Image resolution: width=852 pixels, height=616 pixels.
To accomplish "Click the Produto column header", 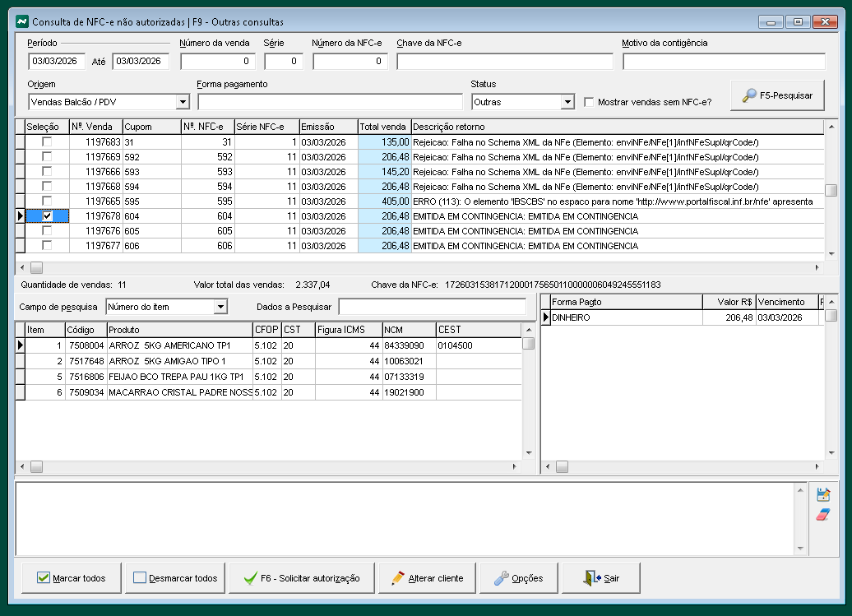I will tap(179, 330).
